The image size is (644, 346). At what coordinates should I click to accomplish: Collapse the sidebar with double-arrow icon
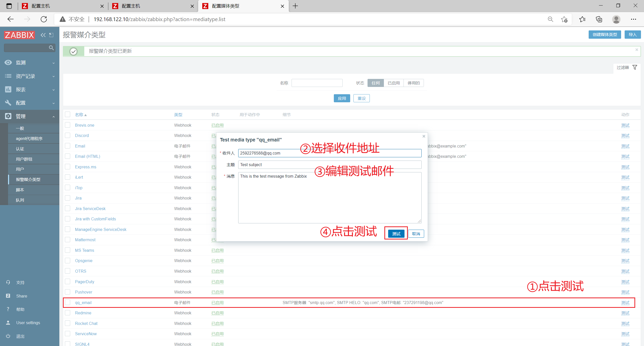coord(43,35)
